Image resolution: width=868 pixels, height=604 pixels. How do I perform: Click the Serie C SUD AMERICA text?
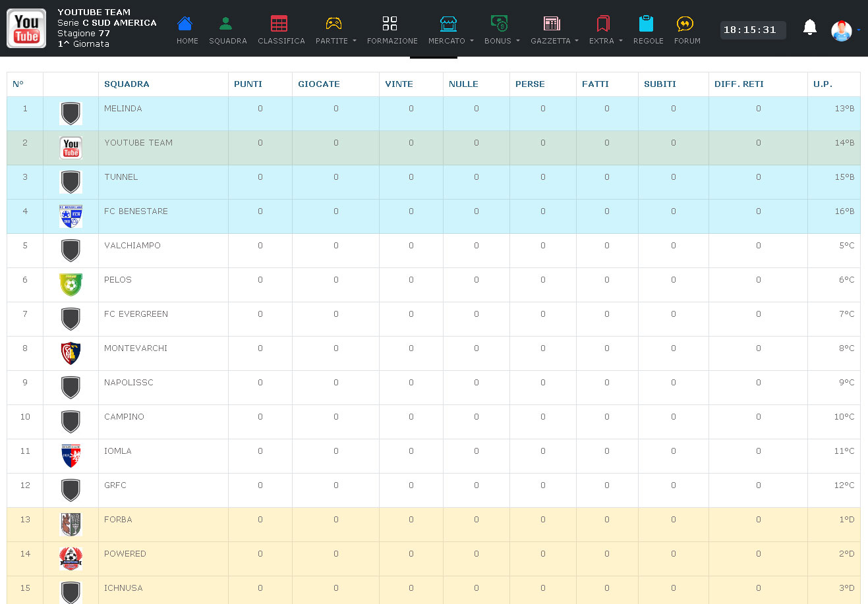[x=107, y=23]
